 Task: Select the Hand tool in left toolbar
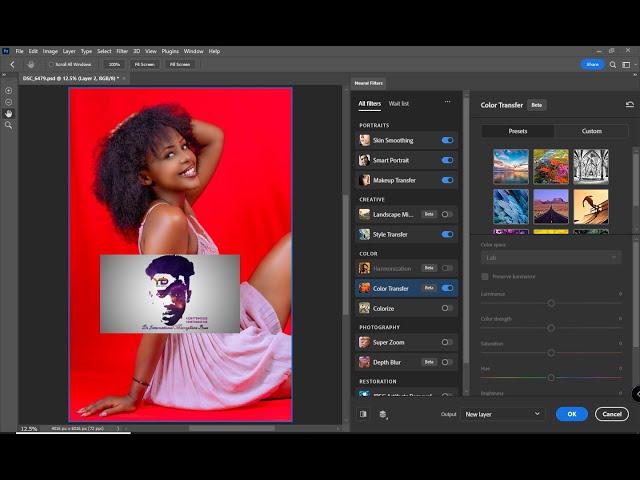point(9,113)
